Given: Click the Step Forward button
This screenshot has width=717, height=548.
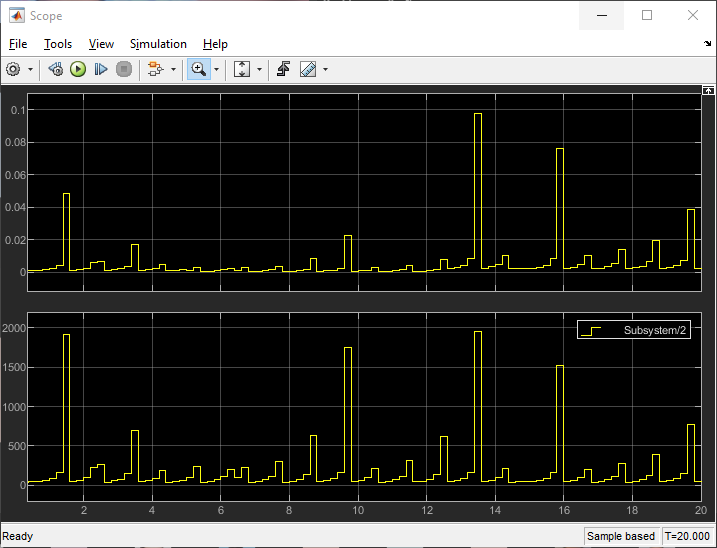Looking at the screenshot, I should click(x=101, y=70).
